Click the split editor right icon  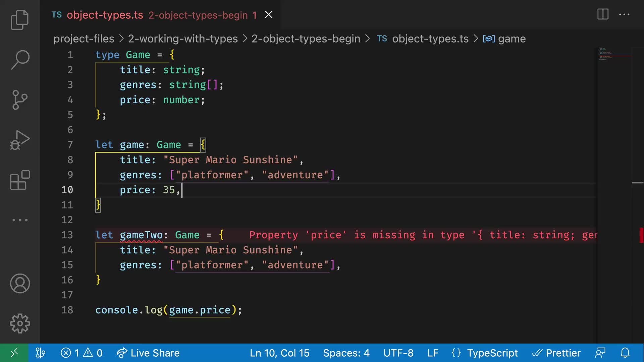click(x=603, y=14)
